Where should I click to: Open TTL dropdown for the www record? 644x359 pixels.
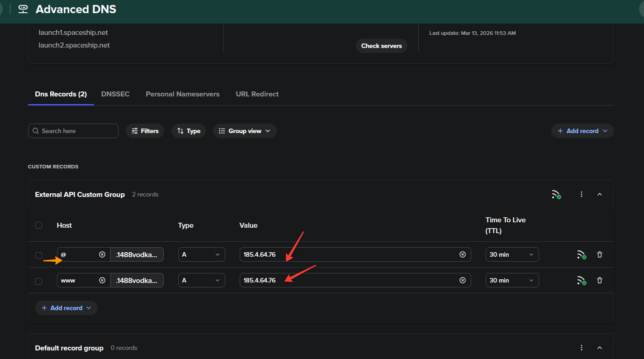(x=512, y=281)
